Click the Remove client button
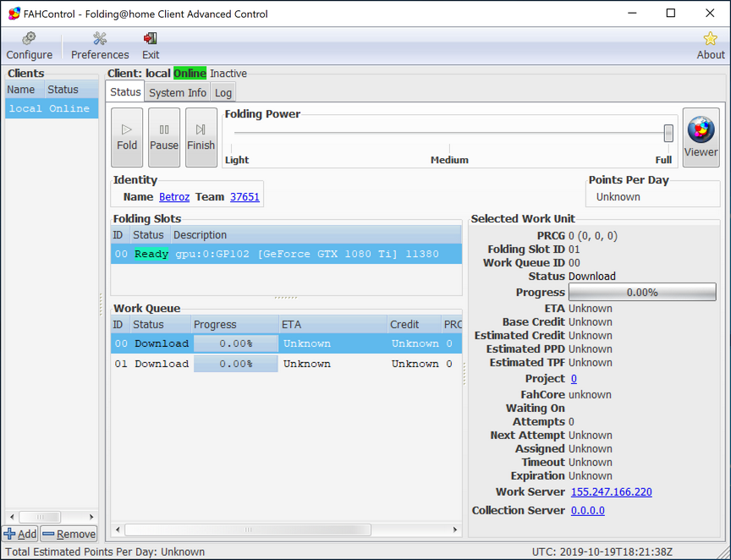 (x=69, y=534)
